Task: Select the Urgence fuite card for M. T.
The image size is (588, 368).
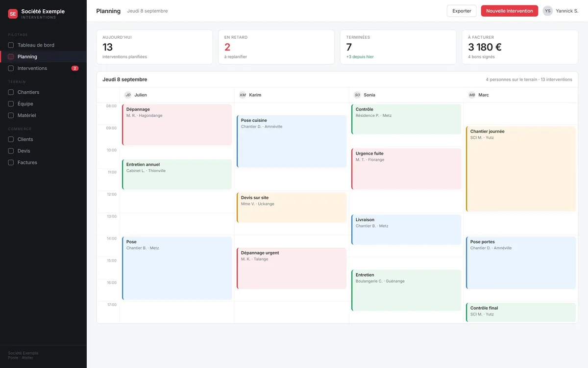Action: tap(406, 169)
